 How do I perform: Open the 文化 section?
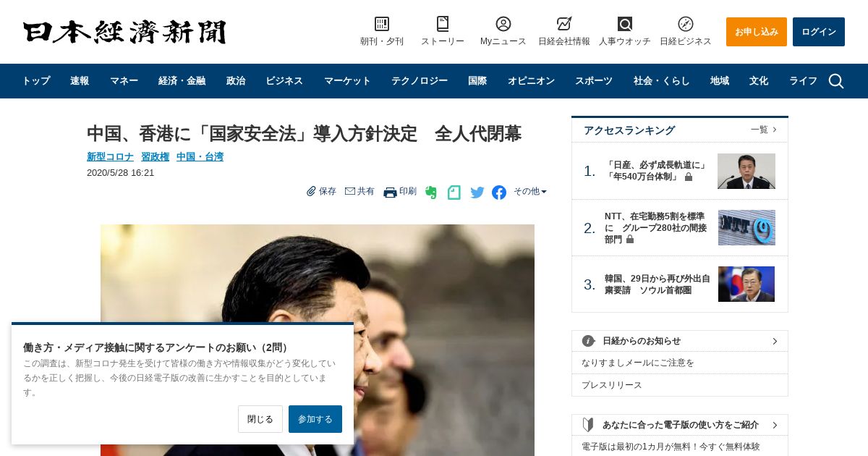759,81
